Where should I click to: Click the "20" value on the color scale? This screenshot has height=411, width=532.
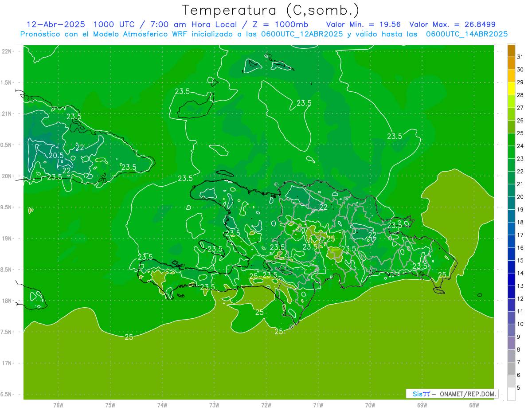[x=520, y=197]
